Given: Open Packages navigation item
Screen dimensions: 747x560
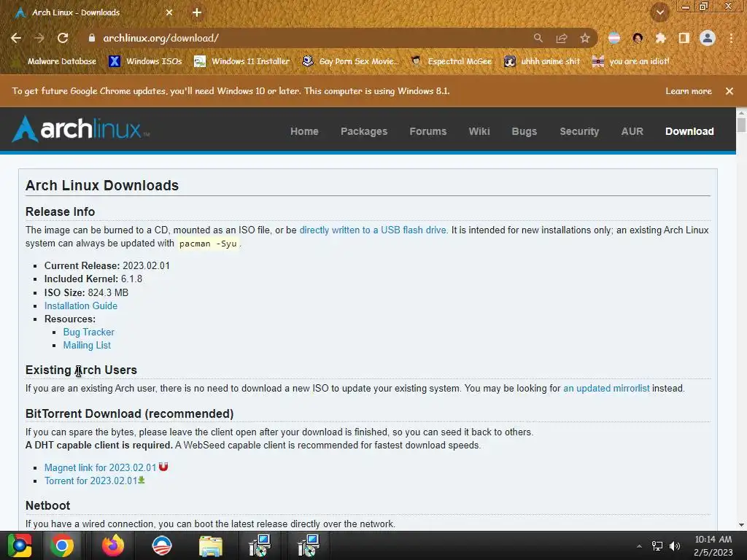Looking at the screenshot, I should (364, 131).
